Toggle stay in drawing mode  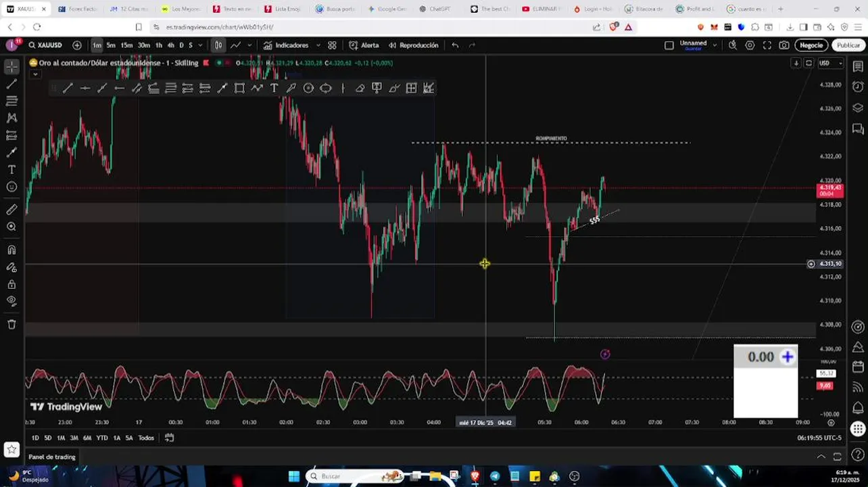(x=11, y=267)
